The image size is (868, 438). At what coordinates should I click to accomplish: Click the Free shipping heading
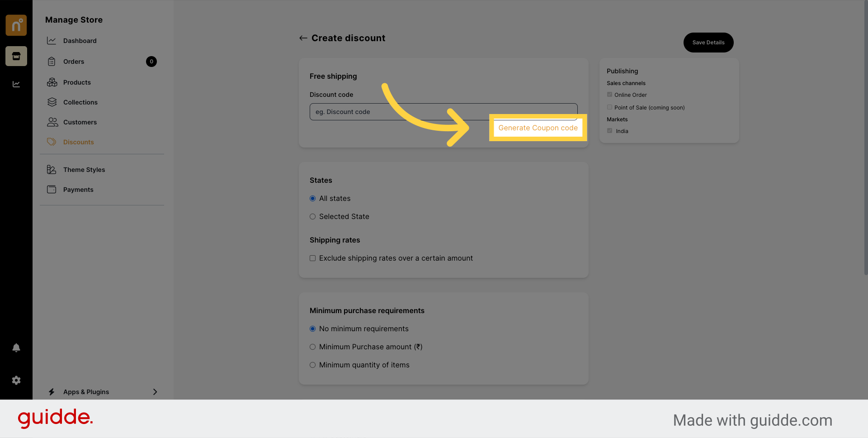click(333, 76)
